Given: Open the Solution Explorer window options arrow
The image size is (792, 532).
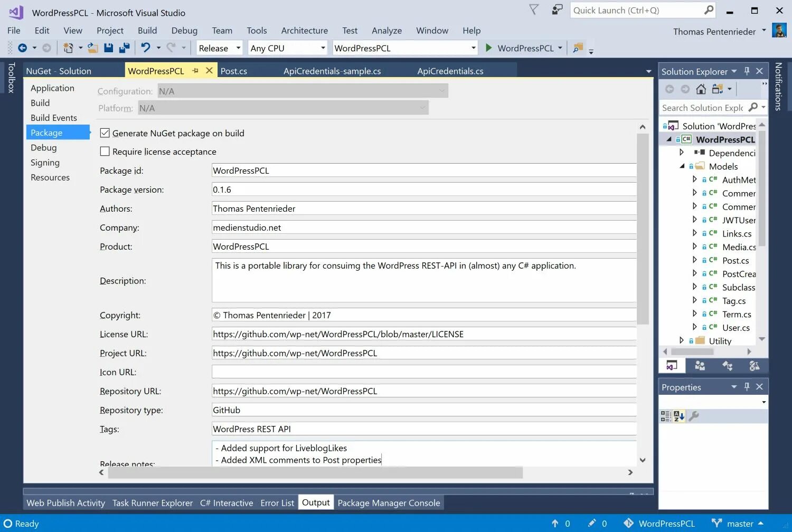Looking at the screenshot, I should click(x=734, y=71).
